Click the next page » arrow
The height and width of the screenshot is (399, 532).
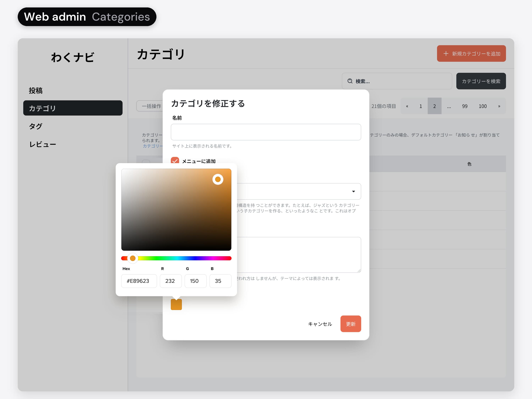pyautogui.click(x=499, y=106)
